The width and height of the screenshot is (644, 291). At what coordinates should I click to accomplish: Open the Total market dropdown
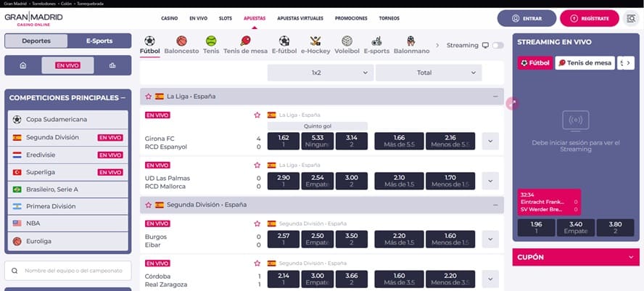pos(429,73)
